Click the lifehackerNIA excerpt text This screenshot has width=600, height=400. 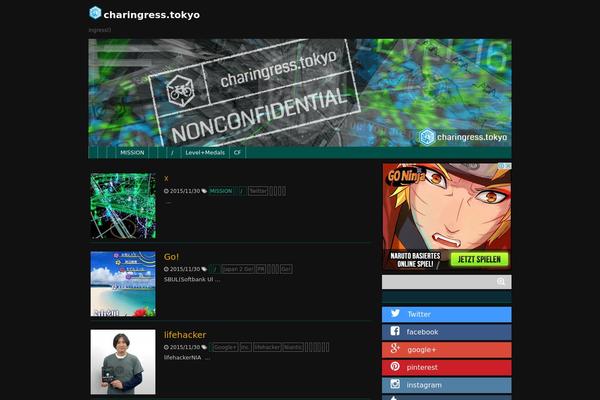(x=187, y=358)
